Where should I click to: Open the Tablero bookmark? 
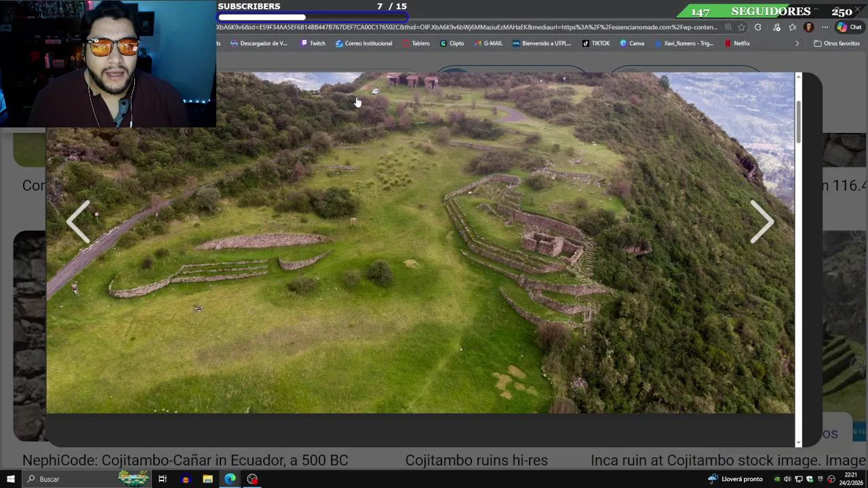point(416,43)
